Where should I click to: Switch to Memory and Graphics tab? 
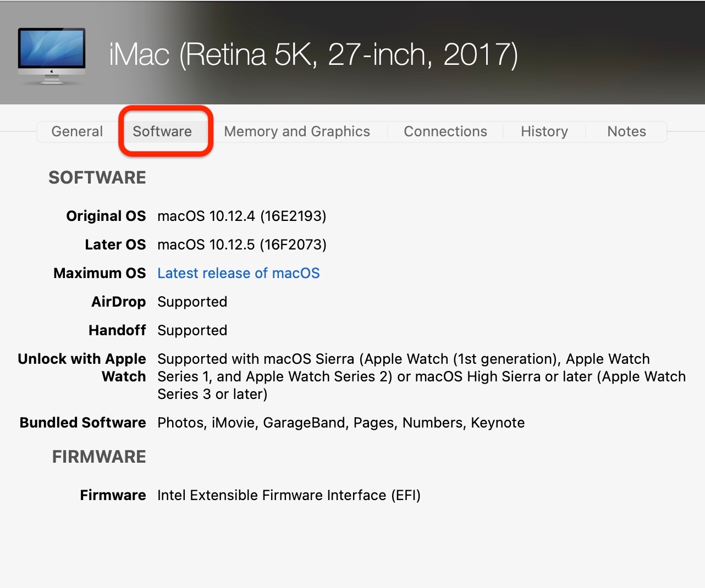click(x=297, y=131)
